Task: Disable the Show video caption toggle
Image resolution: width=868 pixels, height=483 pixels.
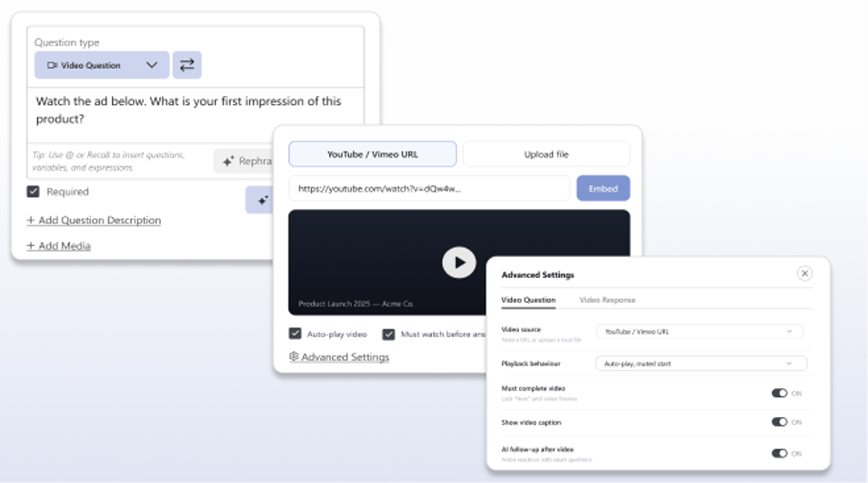Action: click(779, 422)
